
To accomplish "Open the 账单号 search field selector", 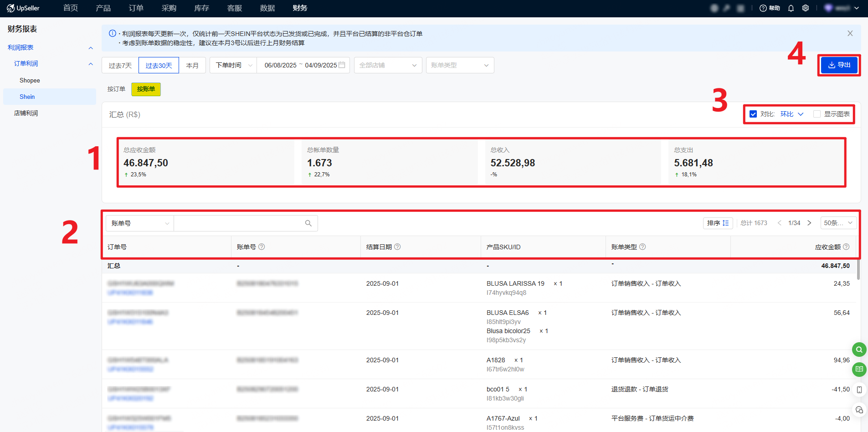I will [140, 223].
